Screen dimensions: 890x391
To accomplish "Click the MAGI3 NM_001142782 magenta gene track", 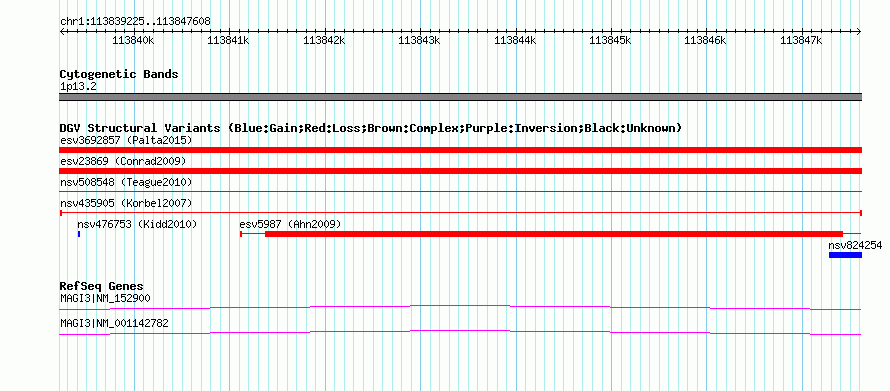I will 460,333.
